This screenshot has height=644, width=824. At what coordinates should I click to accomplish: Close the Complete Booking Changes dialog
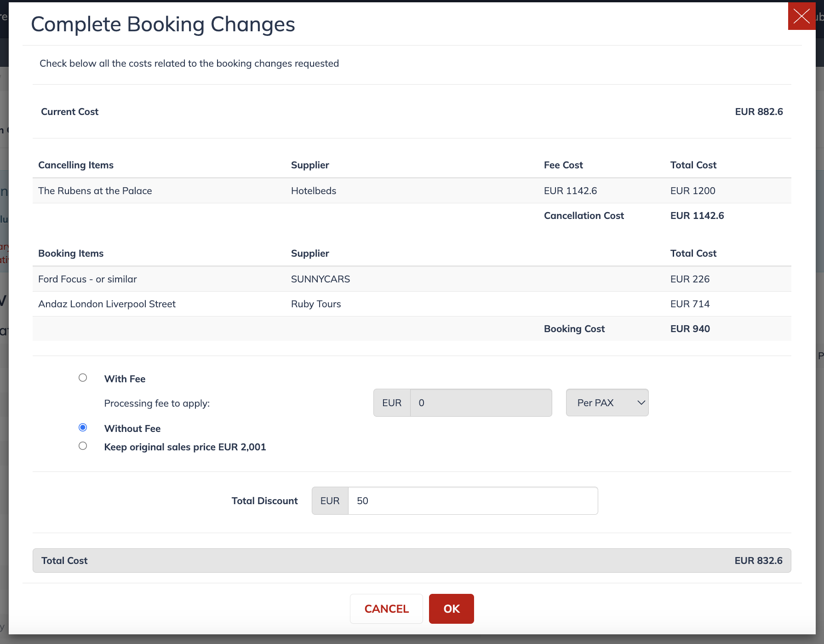(x=801, y=16)
